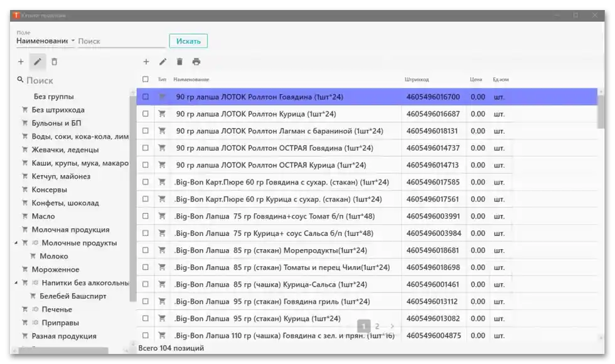Select the Каши, крупы, мука group
This screenshot has width=615, height=364.
[x=80, y=163]
